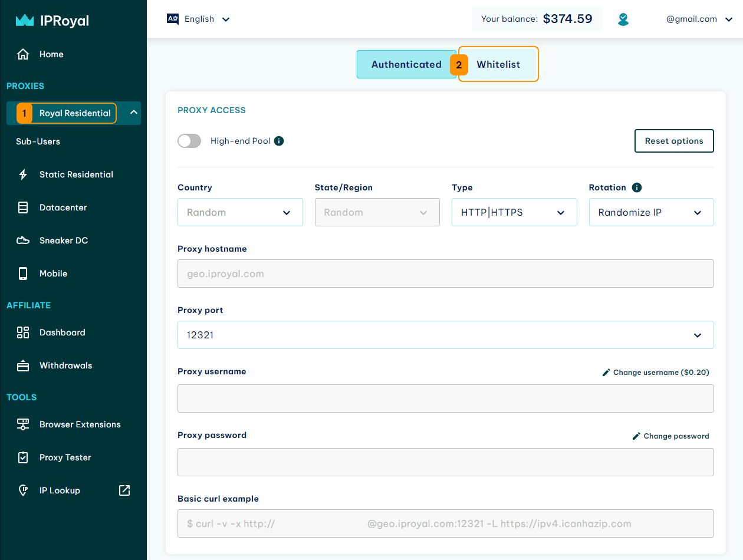
Task: Click the Static Residential lightning icon
Action: (x=23, y=174)
